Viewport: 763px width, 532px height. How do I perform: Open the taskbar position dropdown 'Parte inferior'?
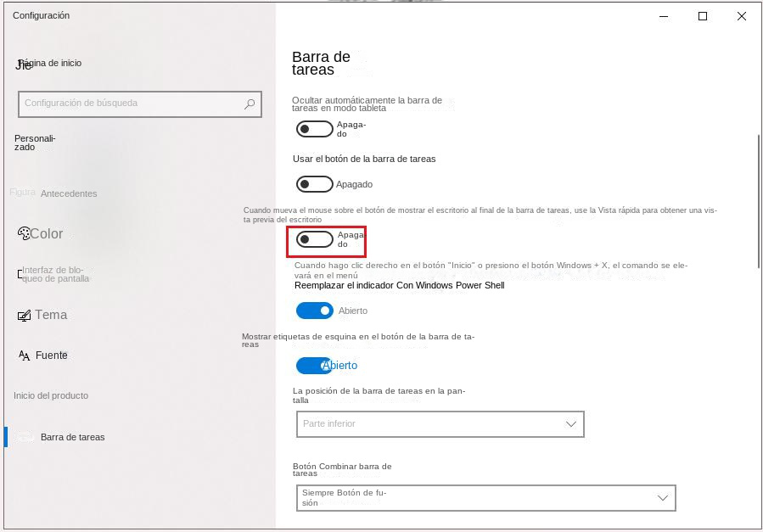[x=440, y=424]
